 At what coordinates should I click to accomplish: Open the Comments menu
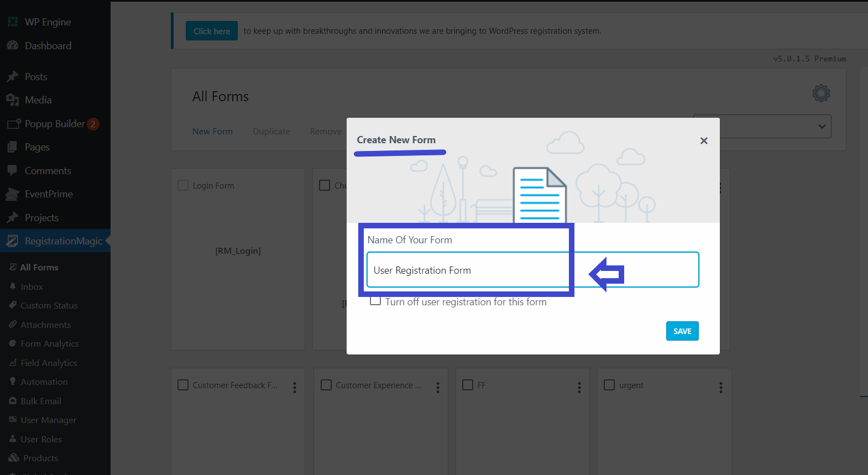click(x=48, y=171)
